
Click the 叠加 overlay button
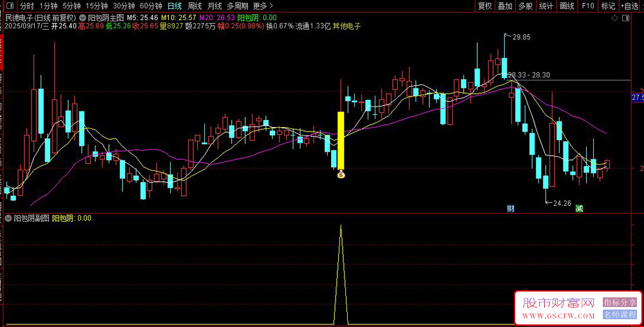505,6
